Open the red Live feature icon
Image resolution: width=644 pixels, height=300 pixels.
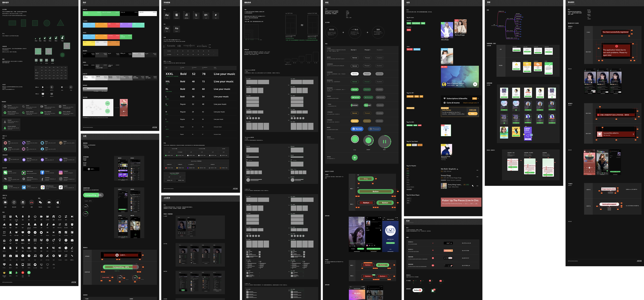click(x=5, y=143)
